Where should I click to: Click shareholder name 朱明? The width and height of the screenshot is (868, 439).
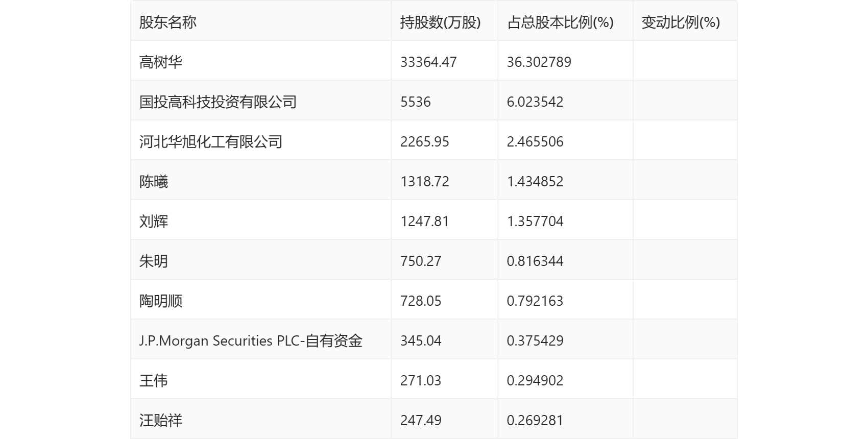pyautogui.click(x=154, y=261)
